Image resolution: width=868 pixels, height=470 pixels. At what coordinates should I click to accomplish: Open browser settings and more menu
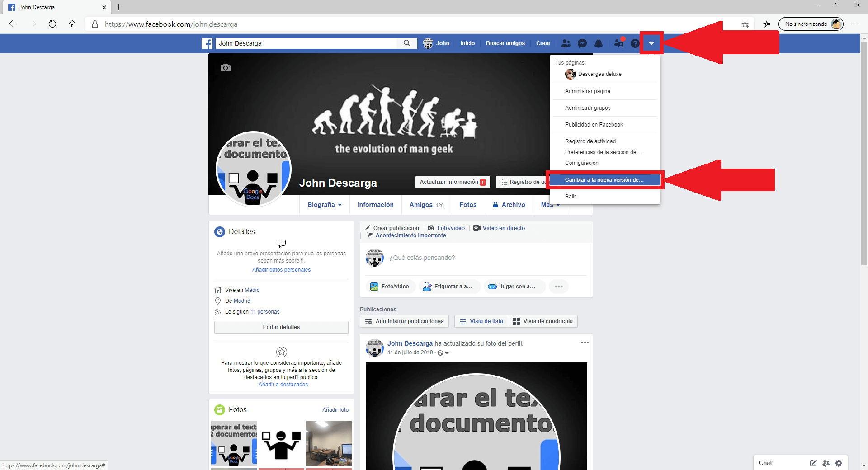pyautogui.click(x=855, y=24)
